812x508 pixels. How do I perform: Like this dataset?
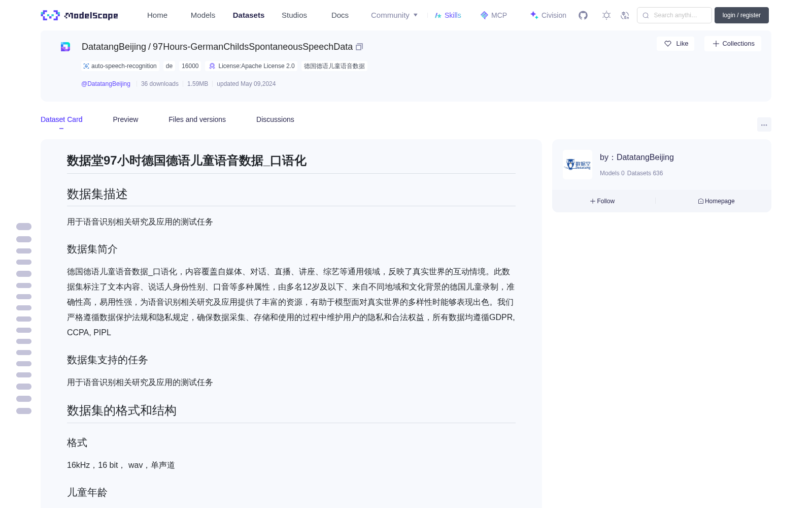coord(675,44)
